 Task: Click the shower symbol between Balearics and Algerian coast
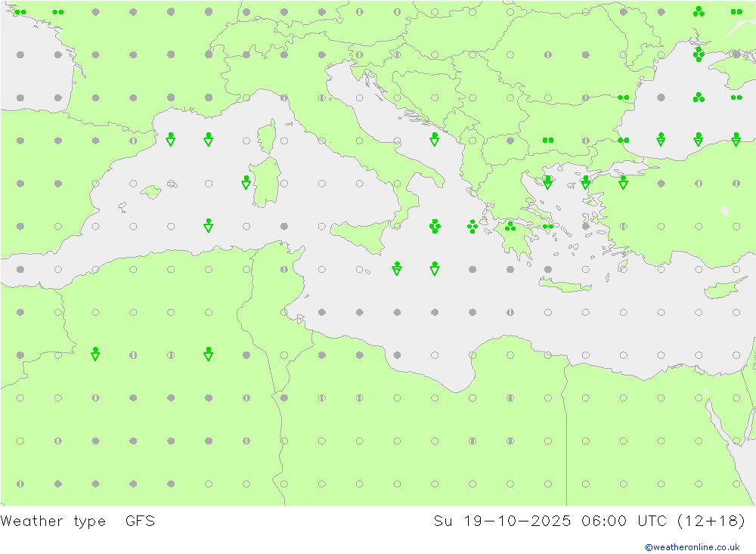(x=209, y=225)
